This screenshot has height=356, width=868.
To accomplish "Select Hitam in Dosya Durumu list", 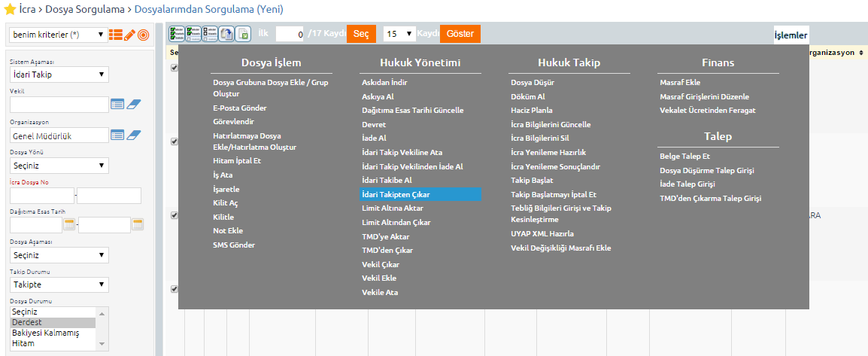I will [53, 343].
